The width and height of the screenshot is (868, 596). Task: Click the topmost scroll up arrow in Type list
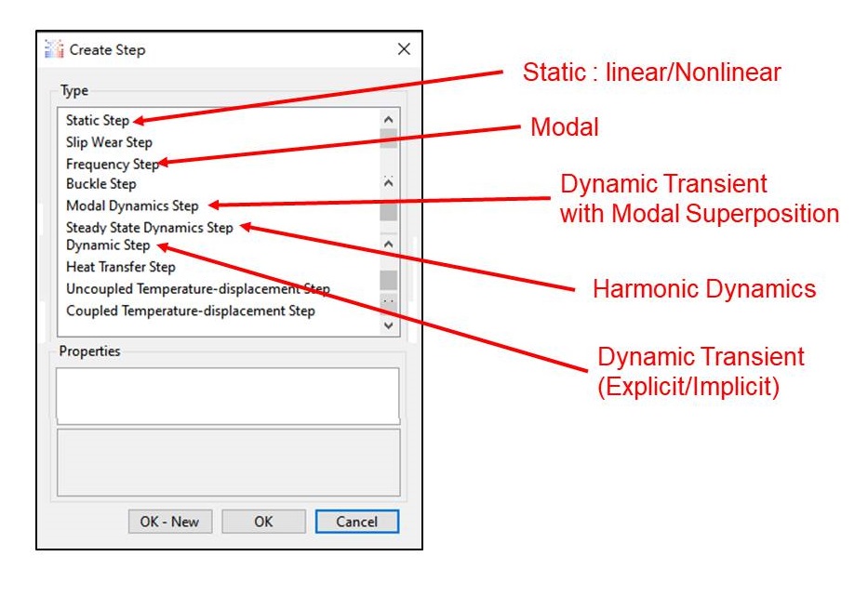[389, 120]
